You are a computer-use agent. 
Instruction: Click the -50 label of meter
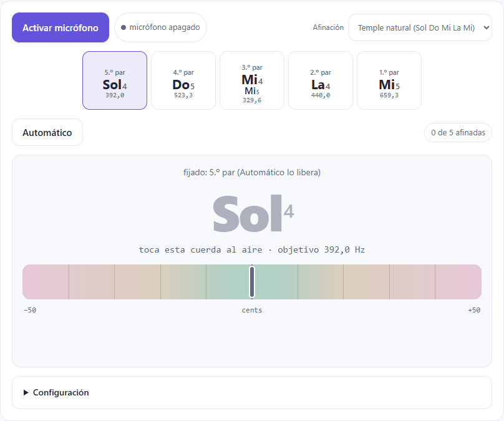tap(30, 310)
